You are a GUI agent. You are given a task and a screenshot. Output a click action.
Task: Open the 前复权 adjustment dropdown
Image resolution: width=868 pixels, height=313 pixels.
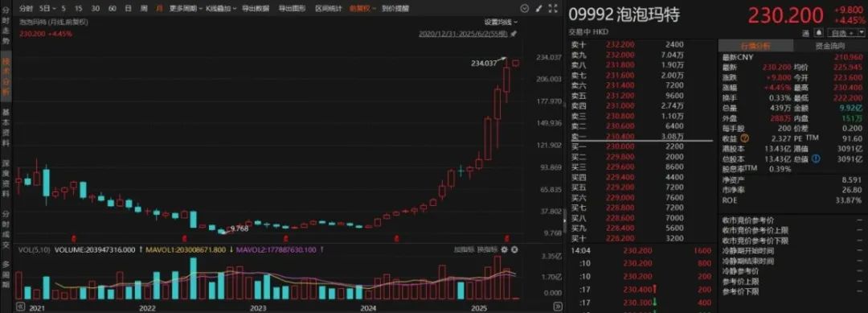click(x=362, y=9)
